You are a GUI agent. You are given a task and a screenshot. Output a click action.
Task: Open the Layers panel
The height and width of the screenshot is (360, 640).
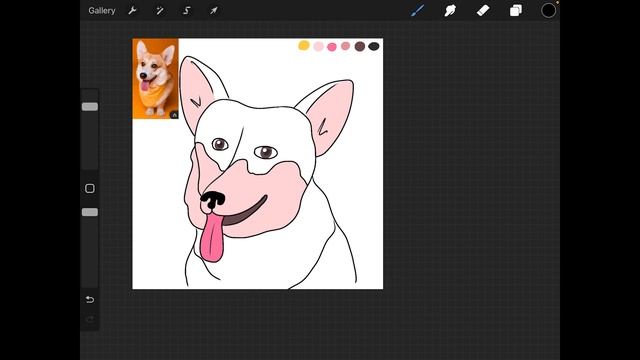click(516, 11)
